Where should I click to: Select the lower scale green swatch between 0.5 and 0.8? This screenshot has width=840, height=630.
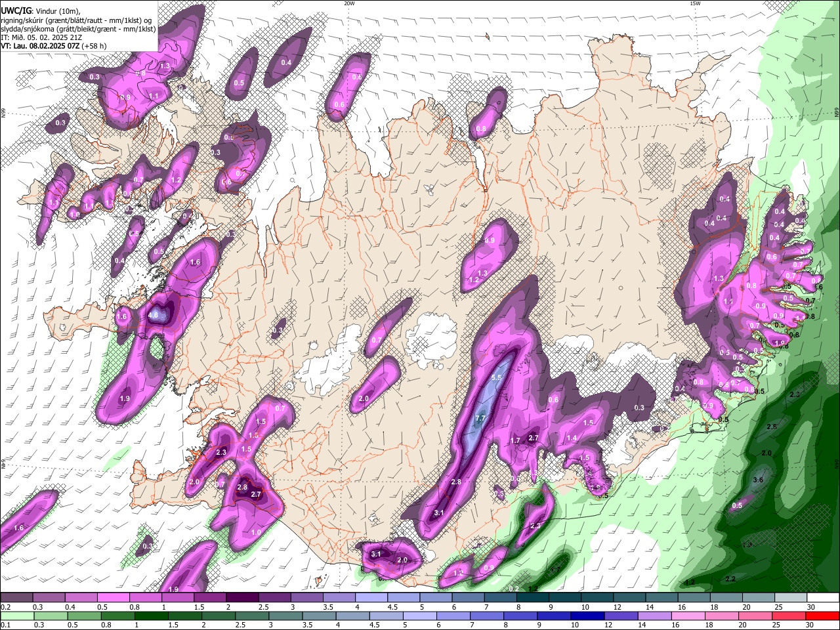(x=85, y=616)
